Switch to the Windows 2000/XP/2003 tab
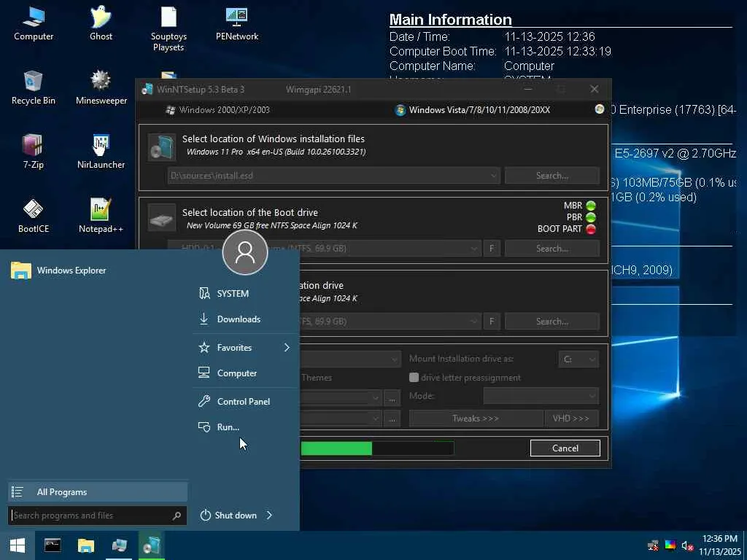Image resolution: width=747 pixels, height=560 pixels. pos(217,110)
